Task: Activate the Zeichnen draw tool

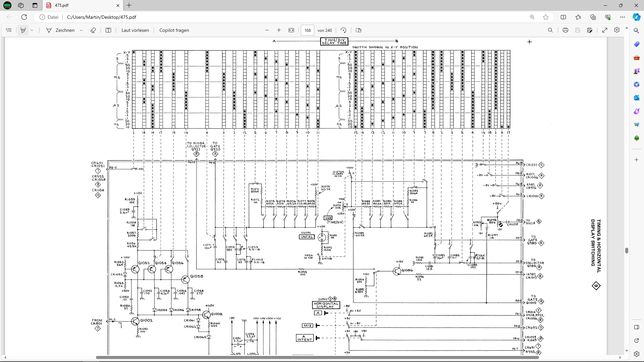Action: tap(60, 30)
